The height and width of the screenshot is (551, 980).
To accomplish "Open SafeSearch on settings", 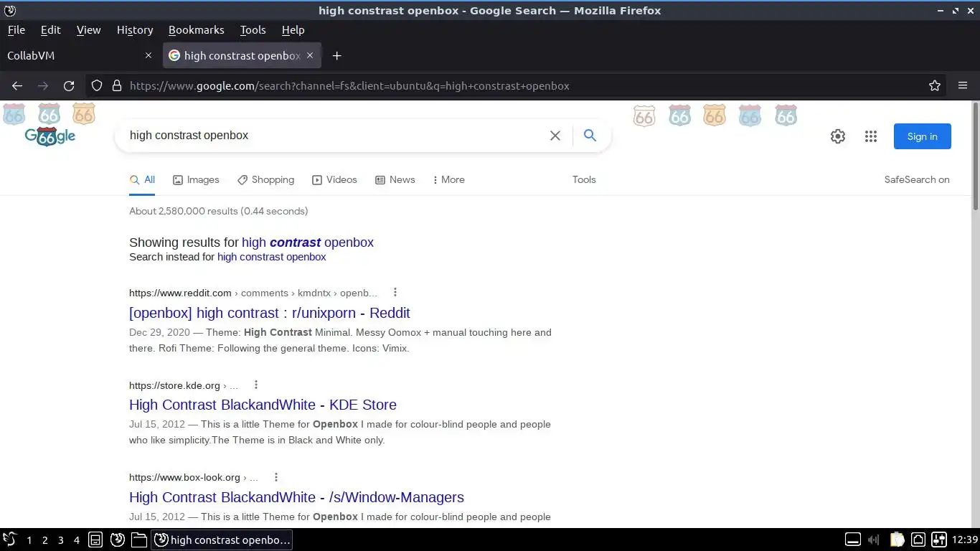I will pos(917,179).
